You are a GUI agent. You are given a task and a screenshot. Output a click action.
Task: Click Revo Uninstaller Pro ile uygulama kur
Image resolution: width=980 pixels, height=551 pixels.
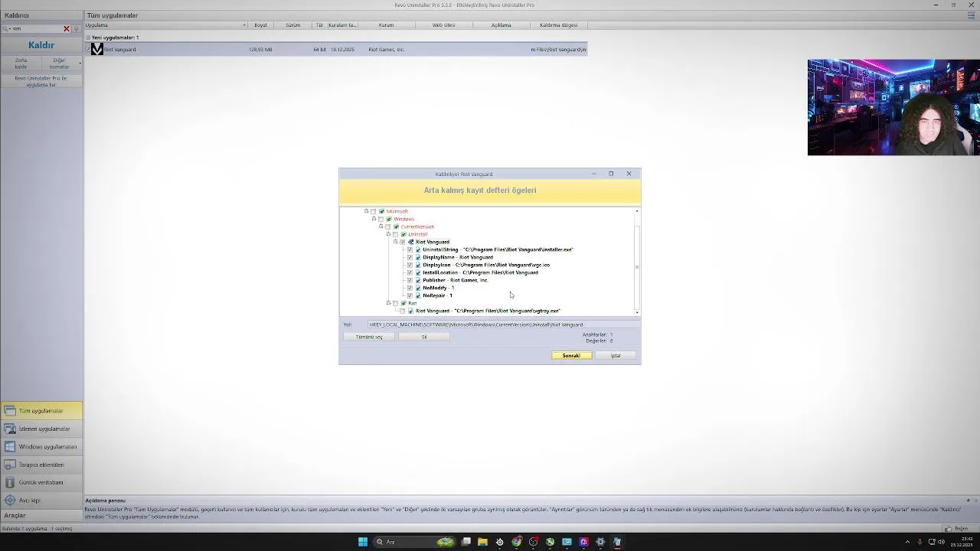[x=41, y=81]
